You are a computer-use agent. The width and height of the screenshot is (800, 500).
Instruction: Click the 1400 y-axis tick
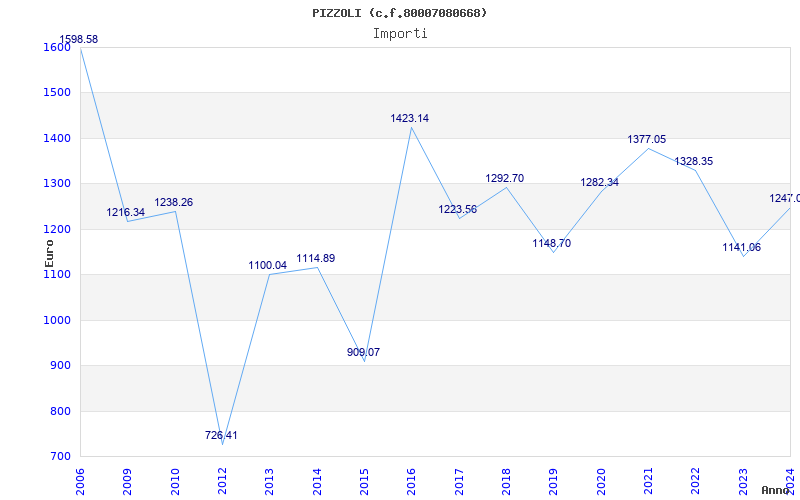tap(57, 138)
